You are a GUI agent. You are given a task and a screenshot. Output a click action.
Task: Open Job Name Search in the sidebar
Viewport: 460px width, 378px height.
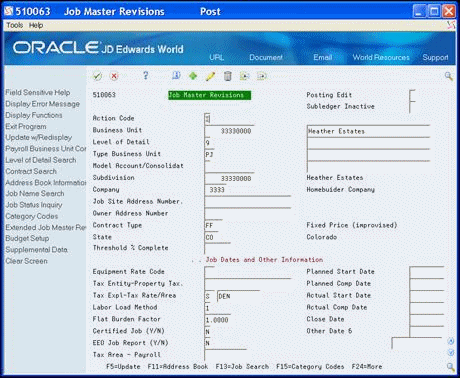click(x=35, y=194)
